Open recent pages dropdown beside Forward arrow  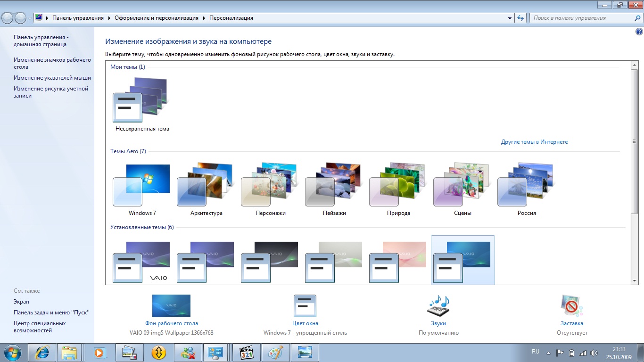pos(30,18)
